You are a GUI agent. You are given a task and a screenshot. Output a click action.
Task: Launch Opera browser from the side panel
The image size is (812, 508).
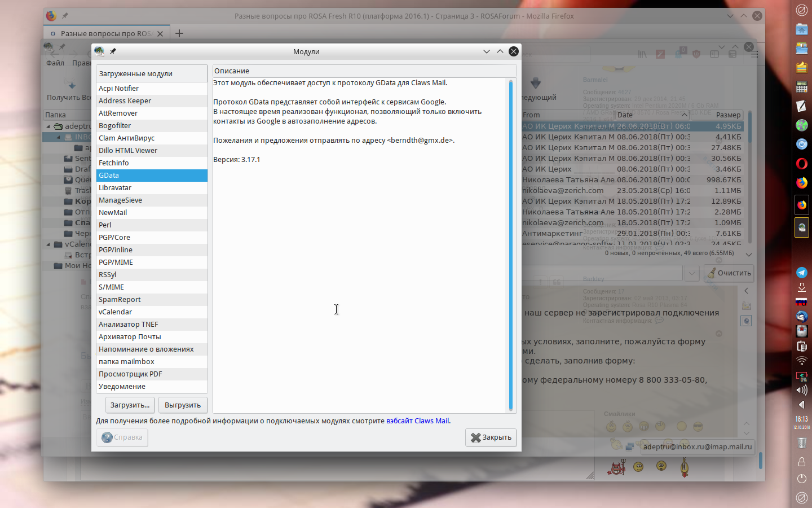pos(801,163)
